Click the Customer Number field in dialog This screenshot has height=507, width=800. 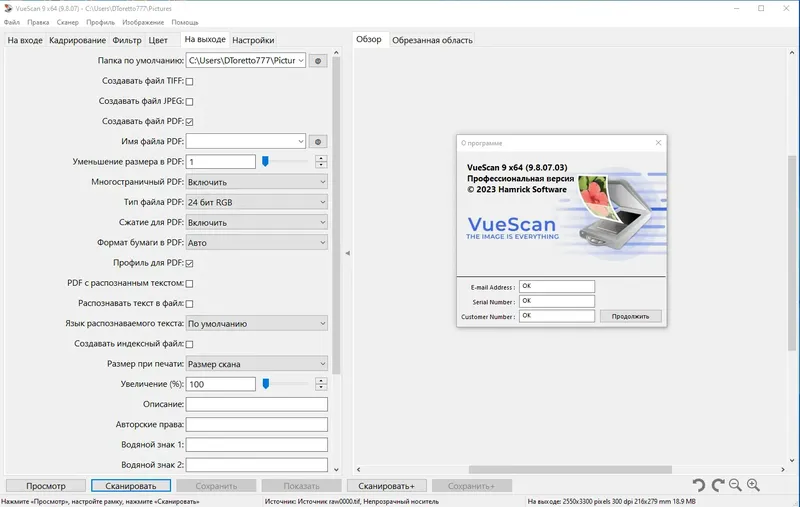click(x=557, y=316)
